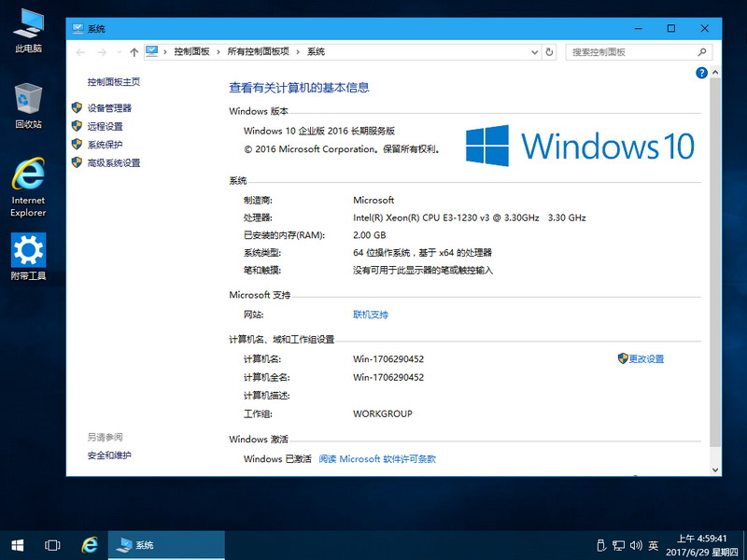Click the system window title icon
Screen dimensions: 747x560
pos(78,29)
